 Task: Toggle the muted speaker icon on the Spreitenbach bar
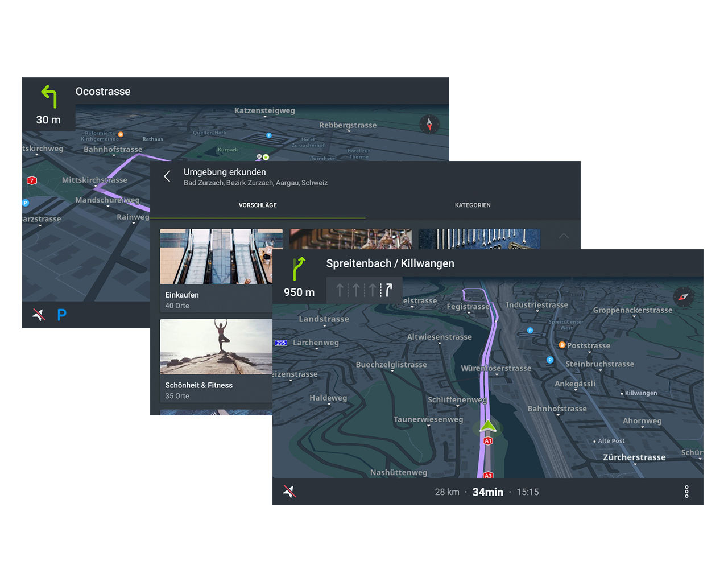pos(289,491)
